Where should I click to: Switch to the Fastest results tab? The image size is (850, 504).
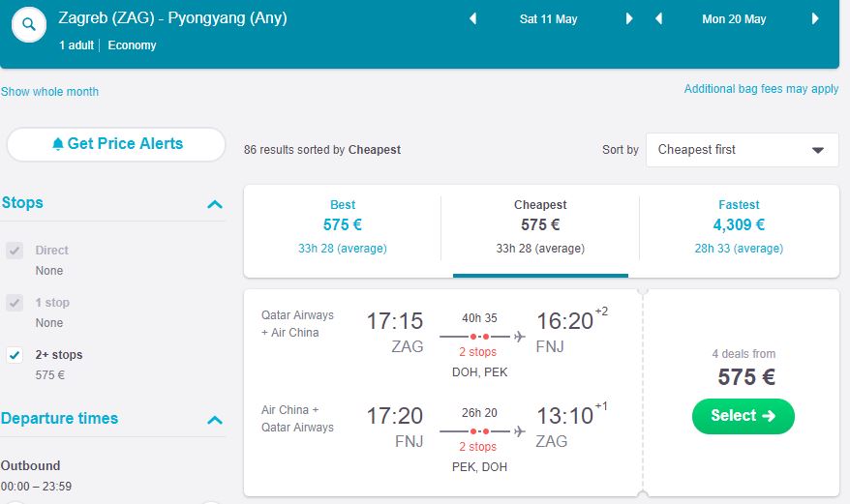[x=739, y=225]
